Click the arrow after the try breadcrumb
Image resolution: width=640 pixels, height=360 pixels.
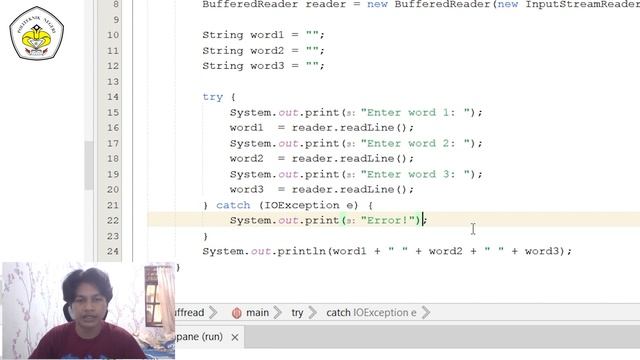click(x=313, y=313)
